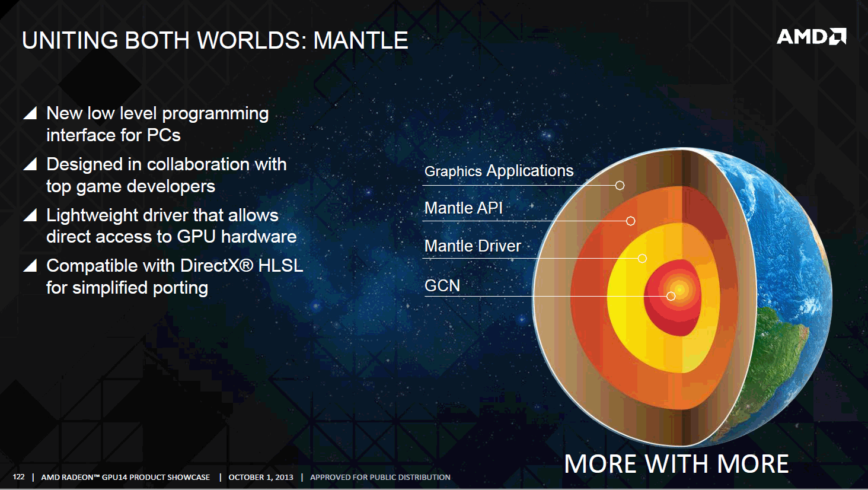Select the "Mantle API" label
Image resolution: width=868 pixels, height=490 pixels.
click(464, 208)
